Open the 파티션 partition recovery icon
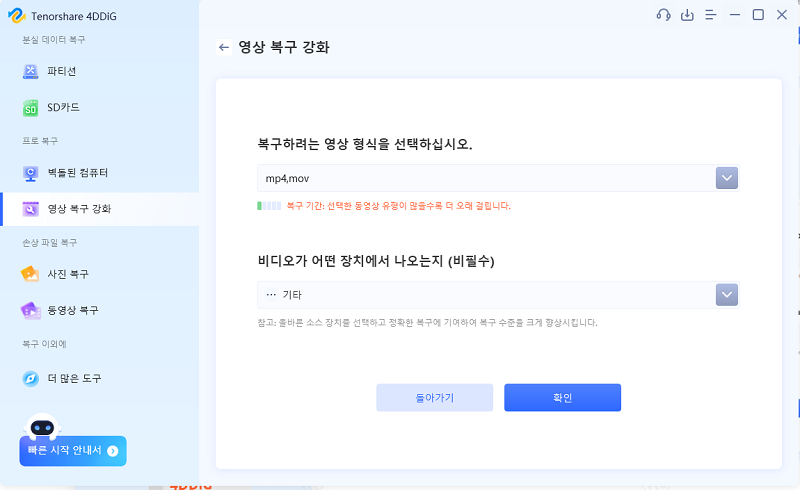Viewport: 800px width, 490px height. pos(31,71)
